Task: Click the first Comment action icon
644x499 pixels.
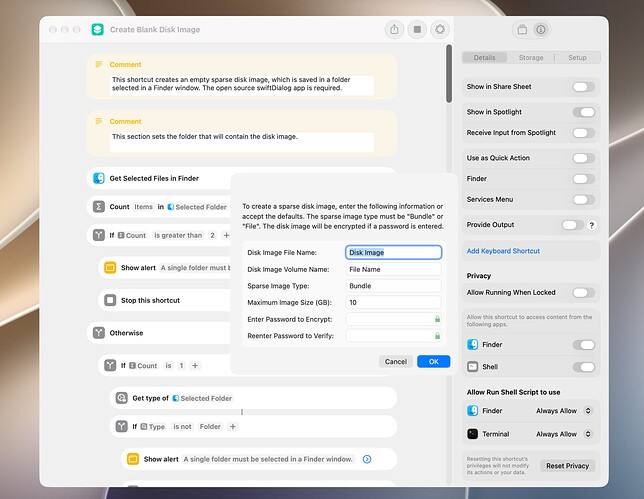Action: tap(99, 64)
